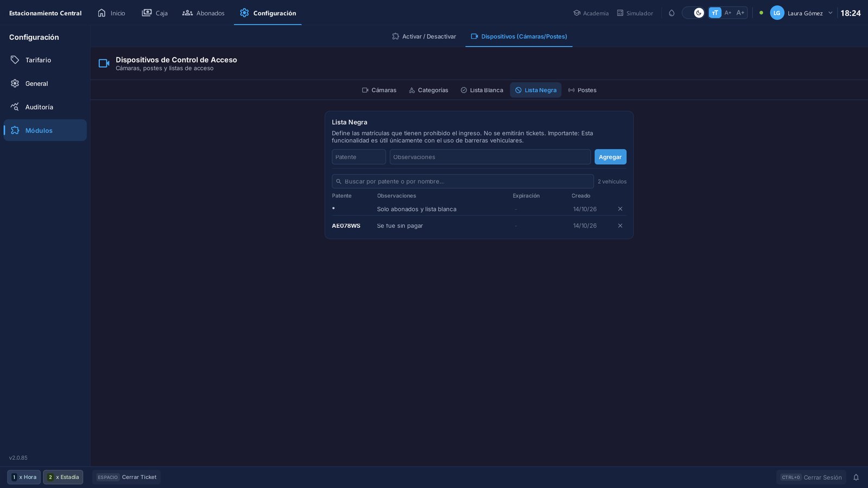The image size is (868, 488).
Task: Select the Configuración top navigation tab
Action: pos(268,13)
